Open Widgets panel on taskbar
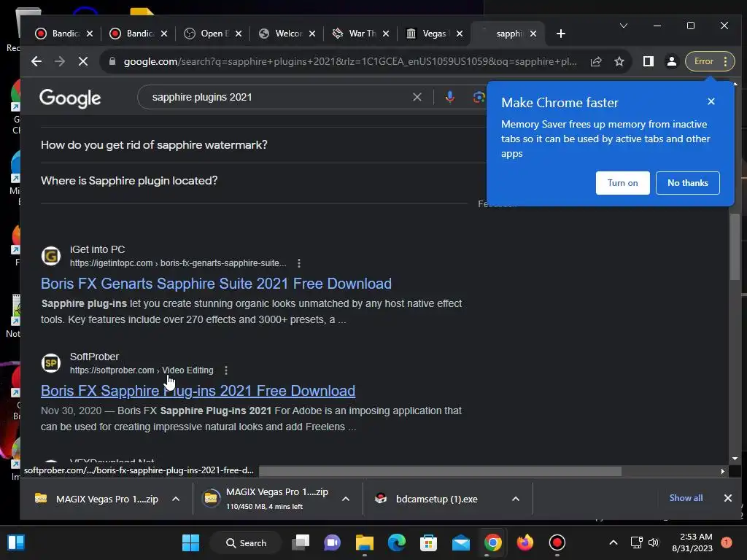Image resolution: width=747 pixels, height=560 pixels. 16,542
